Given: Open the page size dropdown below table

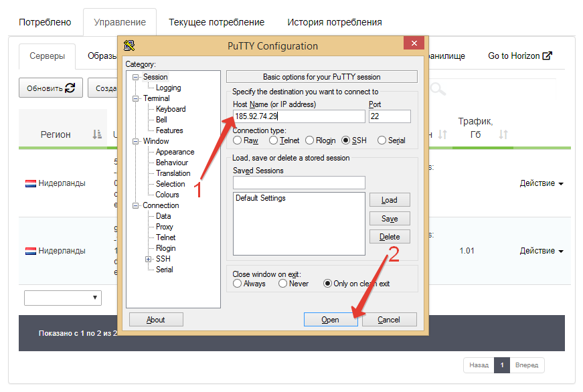Looking at the screenshot, I should pos(63,298).
